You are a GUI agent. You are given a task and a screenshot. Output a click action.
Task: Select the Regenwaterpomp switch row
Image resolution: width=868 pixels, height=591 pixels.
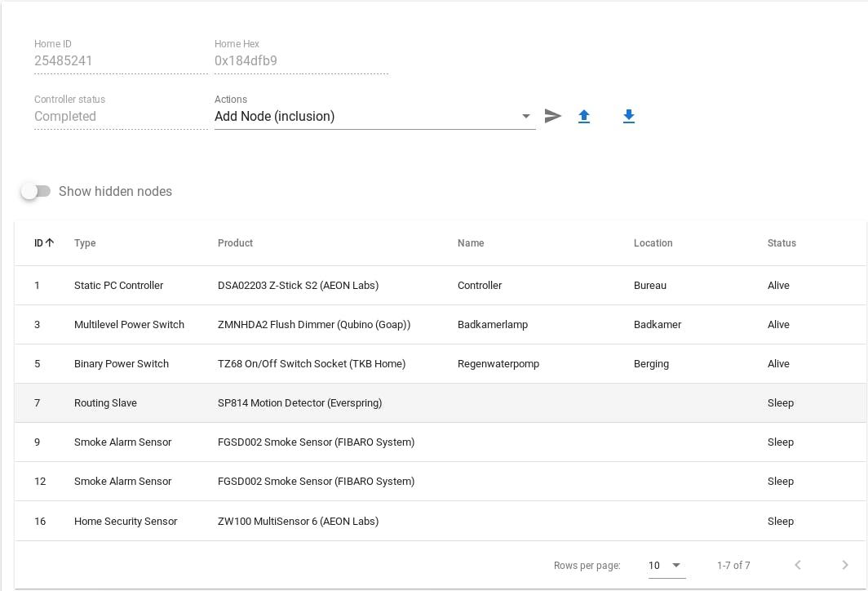(x=311, y=364)
